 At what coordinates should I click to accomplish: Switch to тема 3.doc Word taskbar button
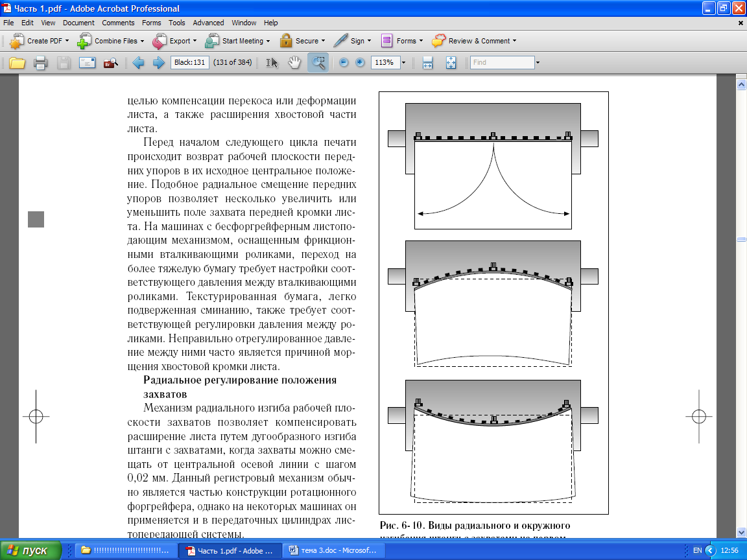pos(334,550)
